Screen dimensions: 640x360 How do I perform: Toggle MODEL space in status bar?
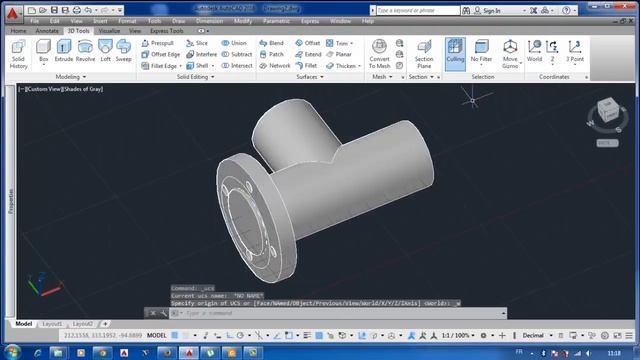pyautogui.click(x=156, y=336)
